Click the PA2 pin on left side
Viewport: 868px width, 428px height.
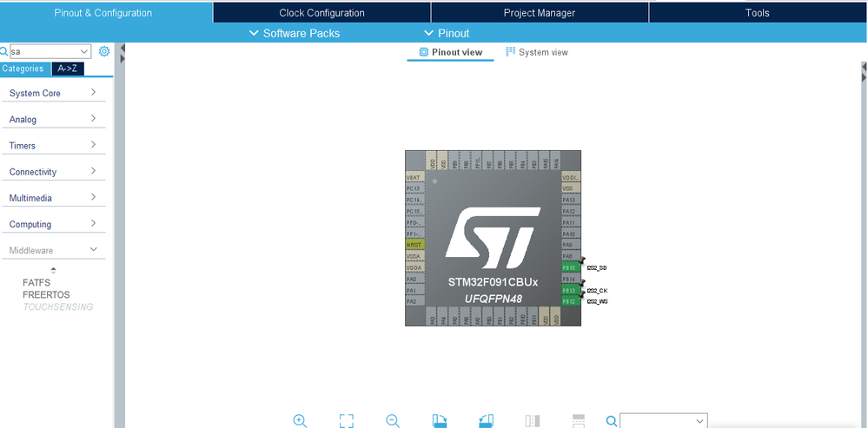coord(415,301)
